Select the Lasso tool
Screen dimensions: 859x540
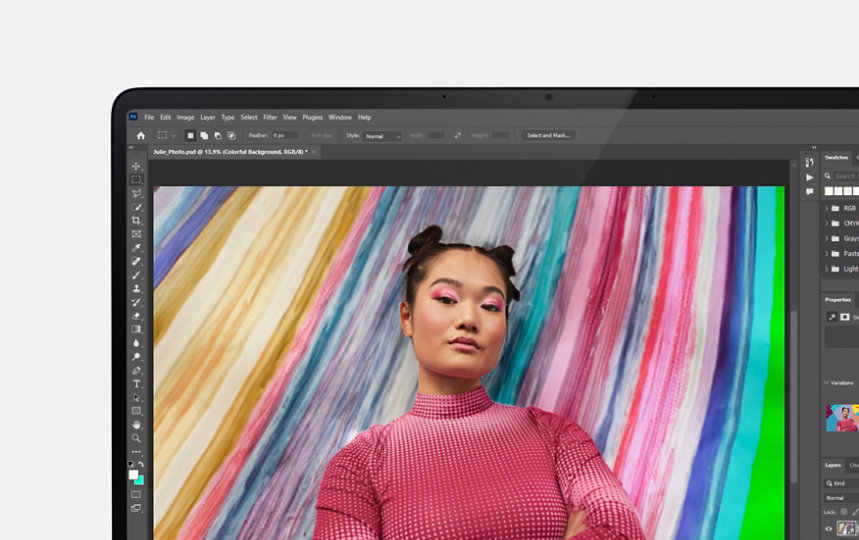136,193
